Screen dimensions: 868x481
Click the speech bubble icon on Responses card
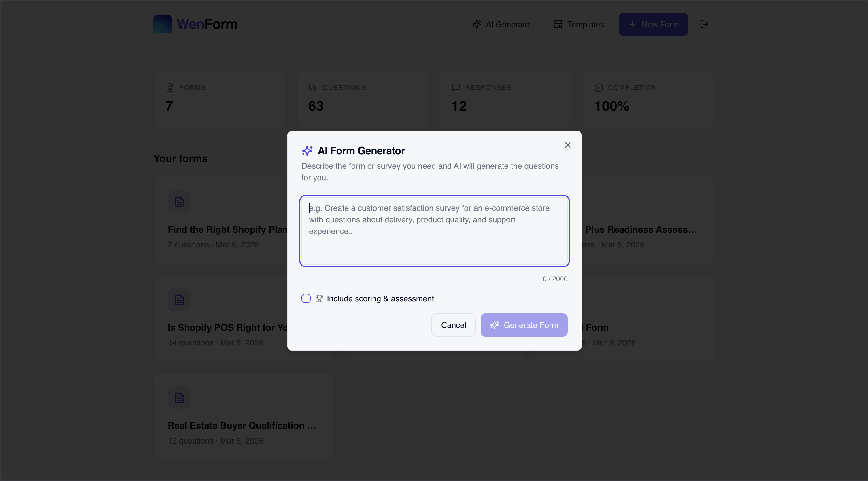[456, 87]
